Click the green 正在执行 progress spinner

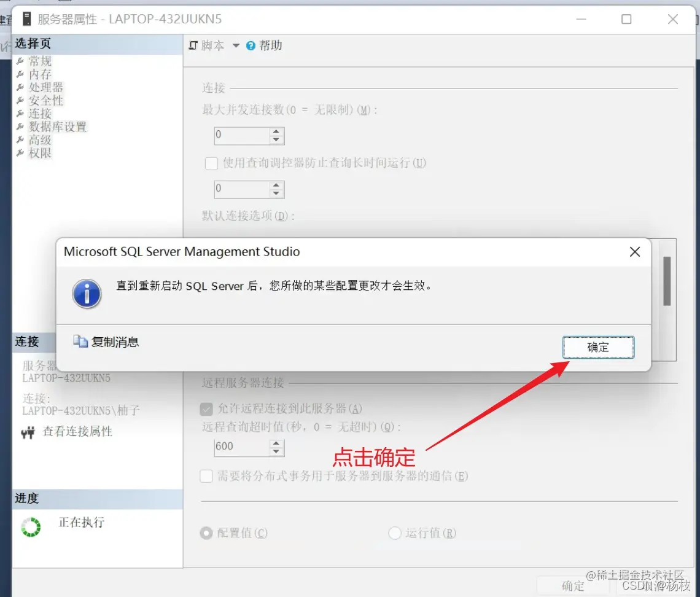click(31, 527)
